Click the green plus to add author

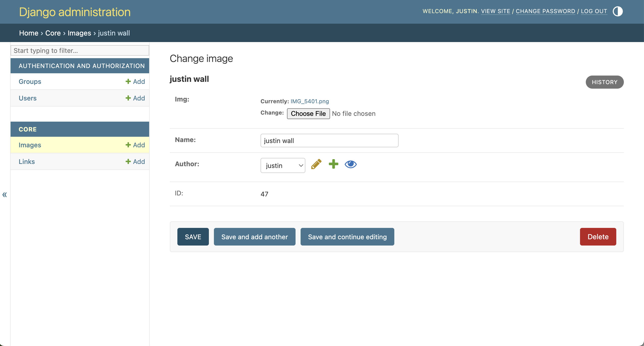[333, 164]
